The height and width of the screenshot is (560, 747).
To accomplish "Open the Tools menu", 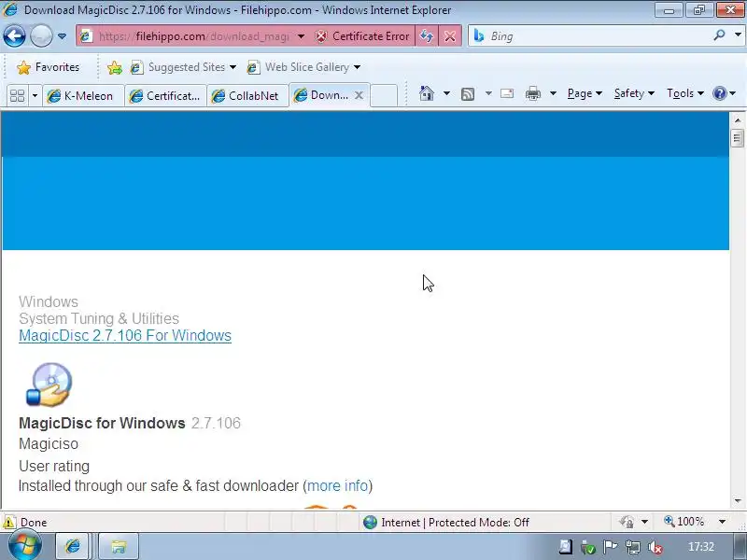I will click(685, 93).
